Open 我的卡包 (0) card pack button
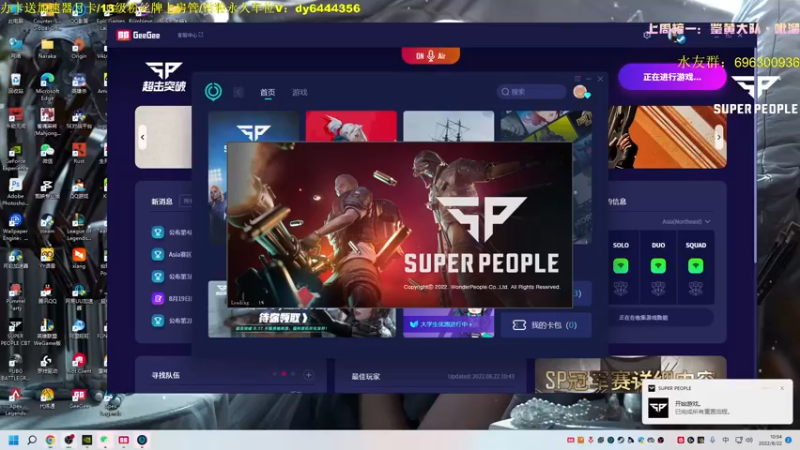The width and height of the screenshot is (800, 450). 546,325
